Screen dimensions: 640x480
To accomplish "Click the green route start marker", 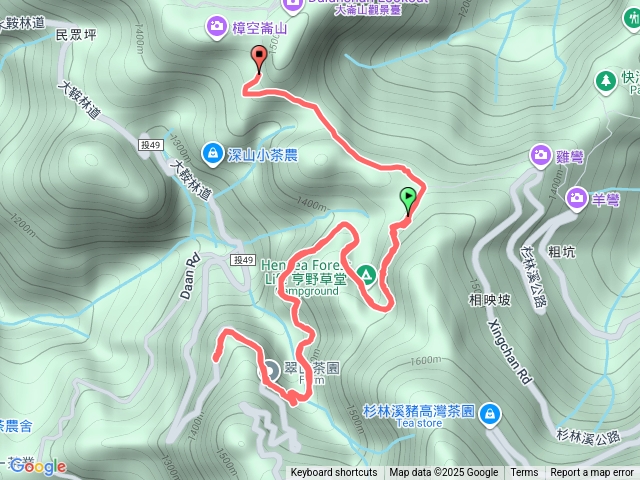I will click(408, 201).
